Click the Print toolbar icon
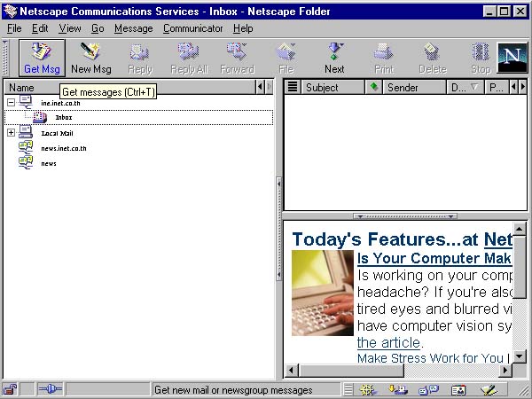Image resolution: width=532 pixels, height=399 pixels. coord(384,58)
